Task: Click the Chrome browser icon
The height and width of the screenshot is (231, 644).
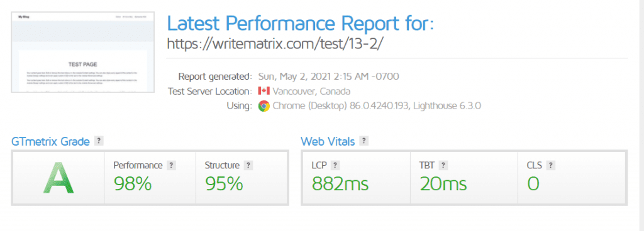Action: (x=264, y=106)
